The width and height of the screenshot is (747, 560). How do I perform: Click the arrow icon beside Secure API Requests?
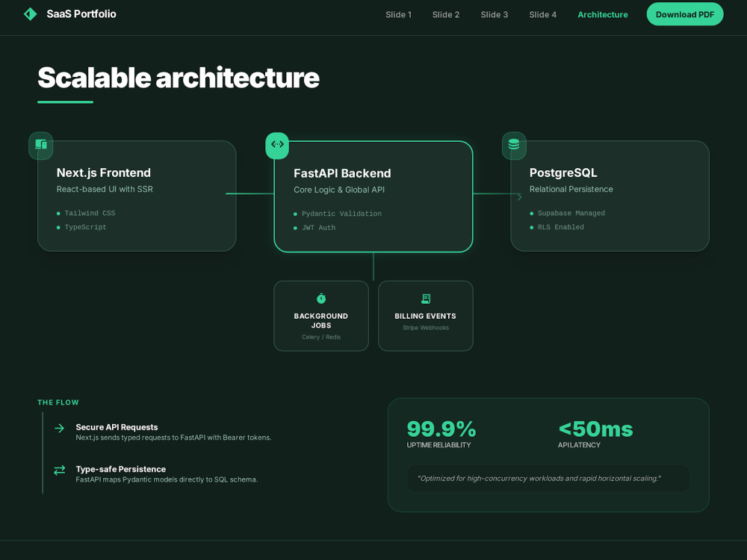60,428
